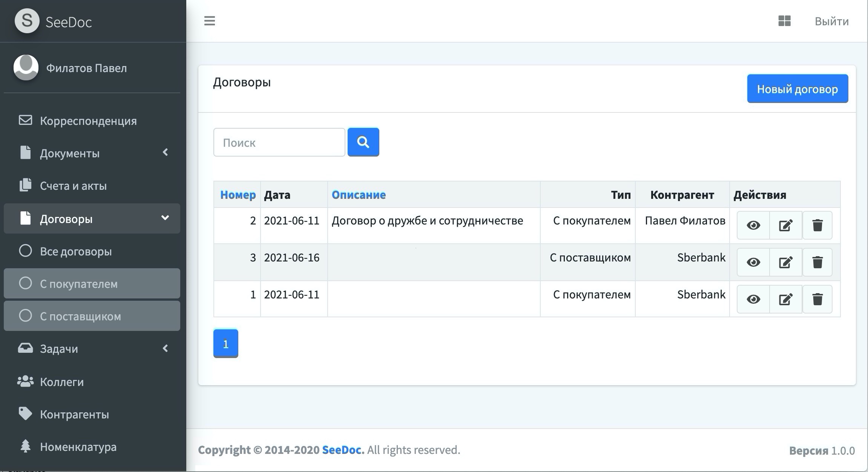Click the envelope icon for Корреспонденция
The image size is (868, 472).
coord(25,120)
